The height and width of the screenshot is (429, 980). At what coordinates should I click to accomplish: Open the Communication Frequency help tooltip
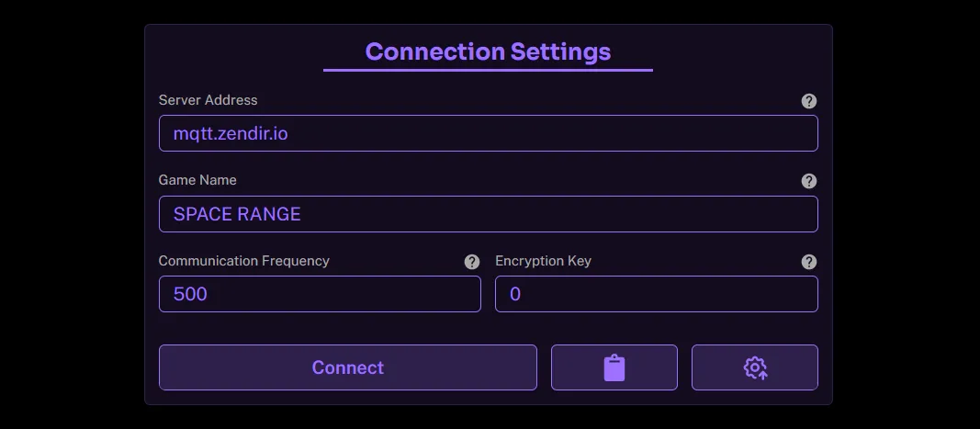[472, 262]
